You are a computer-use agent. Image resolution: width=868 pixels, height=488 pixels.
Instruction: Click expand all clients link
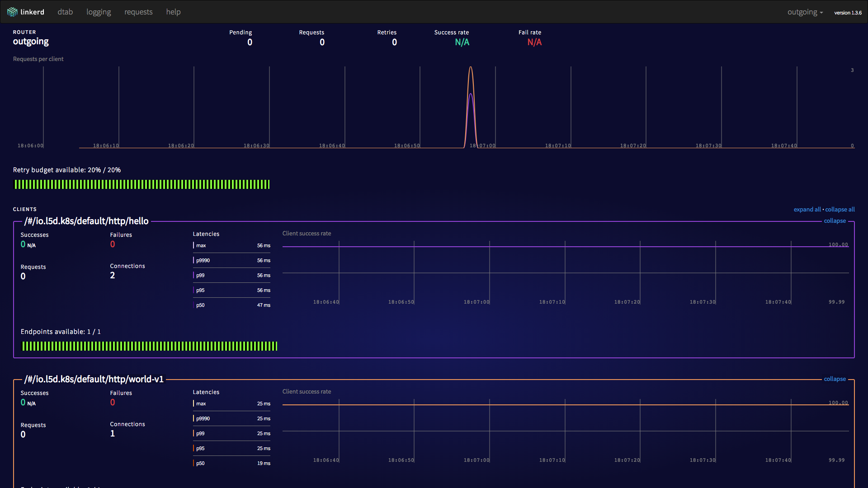click(x=807, y=209)
